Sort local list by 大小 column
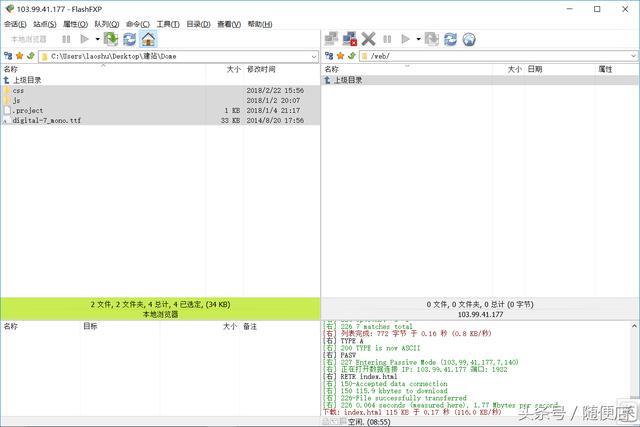The image size is (640, 427). coord(224,69)
